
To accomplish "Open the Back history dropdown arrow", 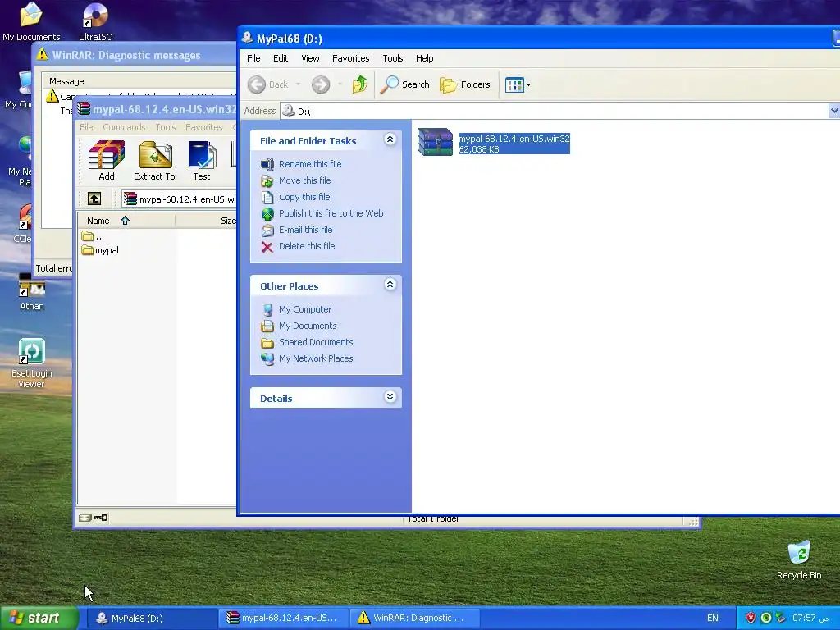I will (298, 84).
